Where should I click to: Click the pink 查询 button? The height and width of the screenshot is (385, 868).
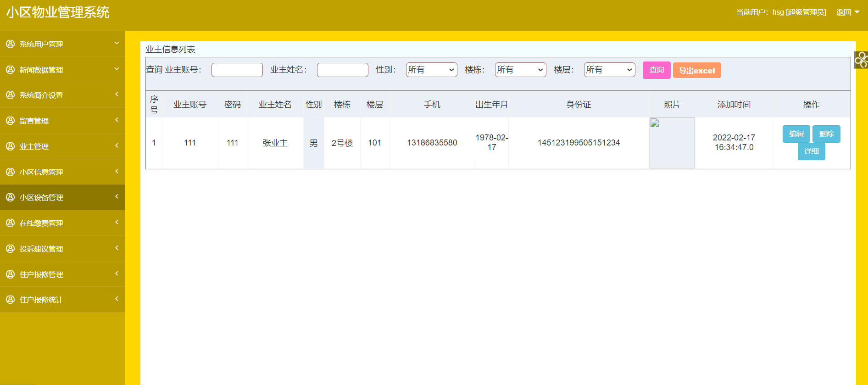click(x=657, y=70)
